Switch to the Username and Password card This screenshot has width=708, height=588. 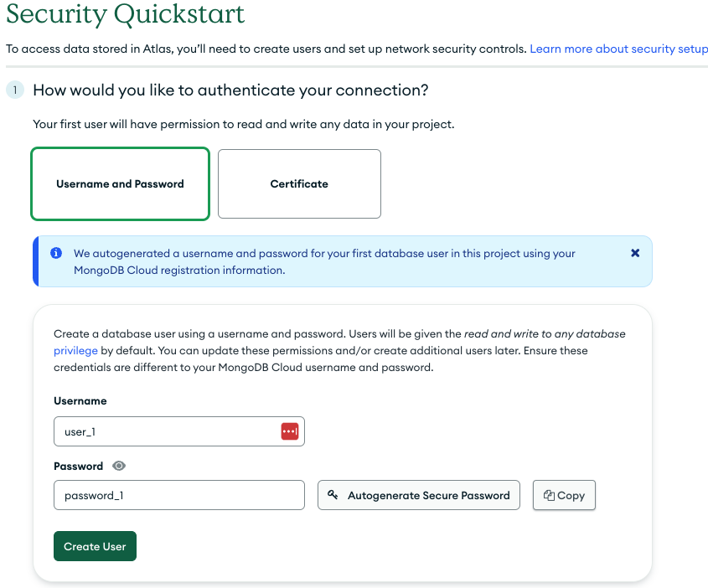120,183
